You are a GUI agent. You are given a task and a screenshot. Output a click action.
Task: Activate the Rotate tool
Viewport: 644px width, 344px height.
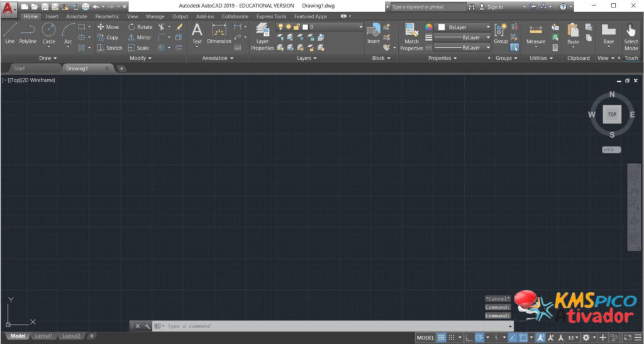pos(140,26)
